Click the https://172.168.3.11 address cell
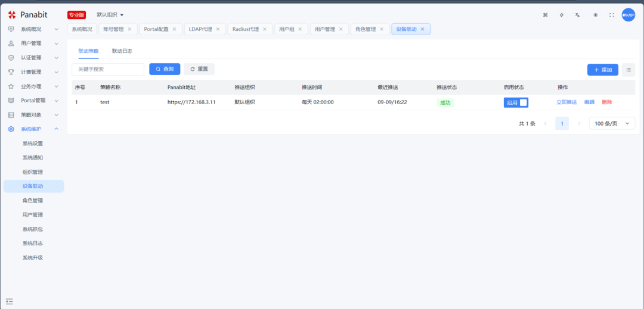644x309 pixels. tap(191, 102)
